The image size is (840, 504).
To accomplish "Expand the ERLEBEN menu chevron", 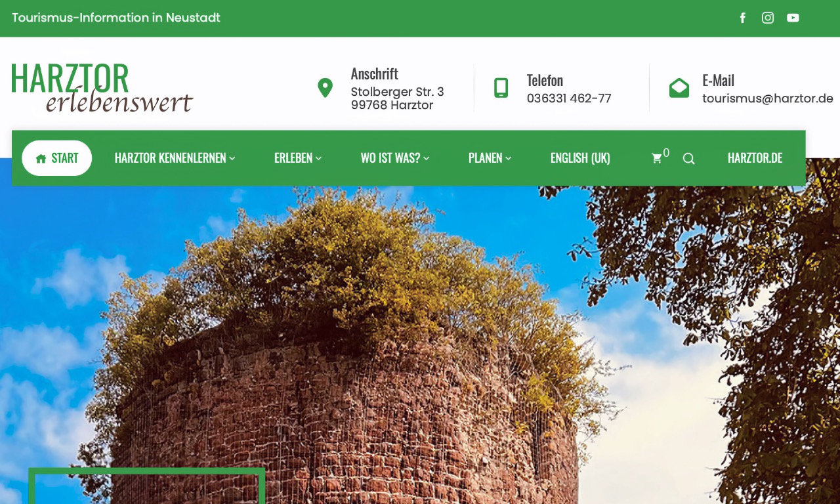I will point(318,157).
